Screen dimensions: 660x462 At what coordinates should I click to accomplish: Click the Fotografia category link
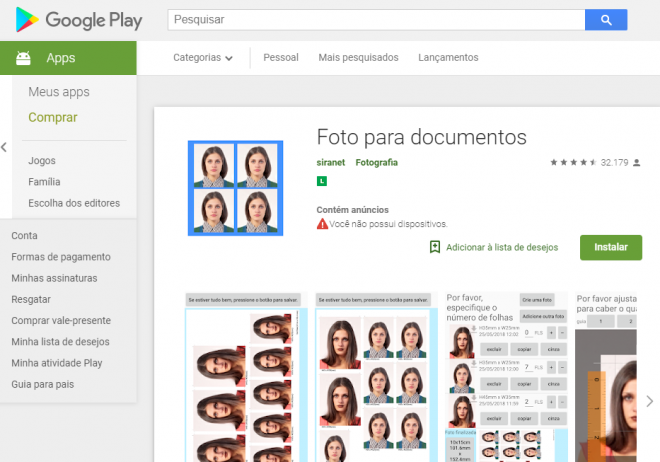click(376, 162)
